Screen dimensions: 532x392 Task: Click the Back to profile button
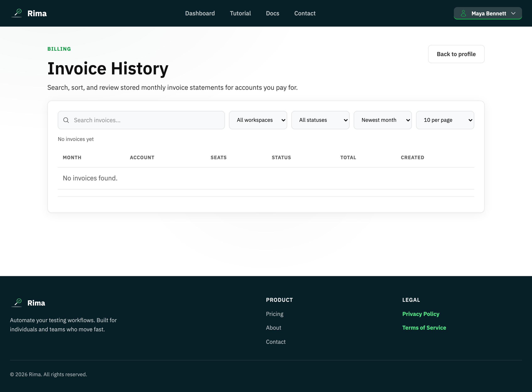pos(456,54)
